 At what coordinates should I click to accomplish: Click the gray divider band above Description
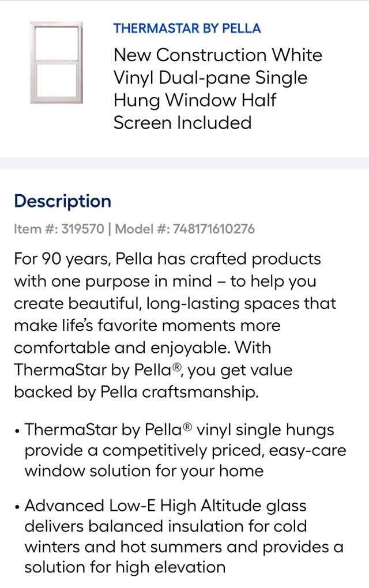point(184,163)
